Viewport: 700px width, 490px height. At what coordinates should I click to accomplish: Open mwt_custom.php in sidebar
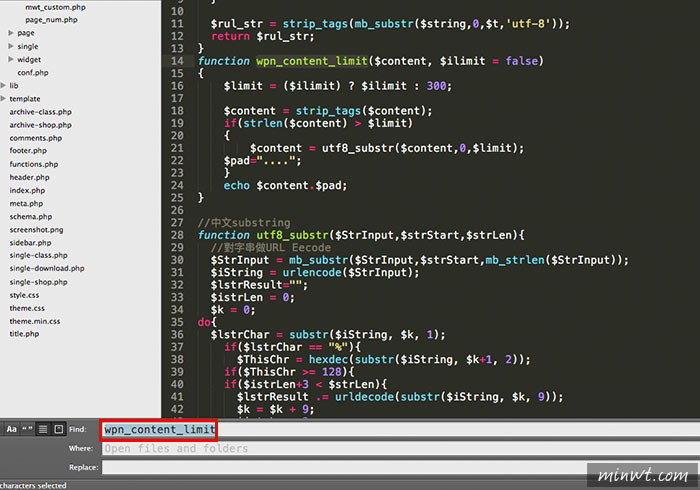click(x=55, y=7)
